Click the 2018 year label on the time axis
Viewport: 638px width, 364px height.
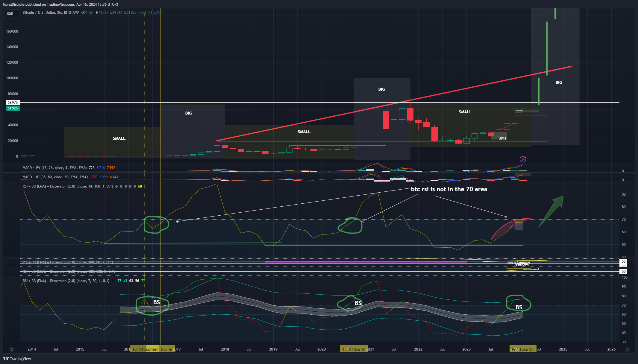tap(225, 349)
